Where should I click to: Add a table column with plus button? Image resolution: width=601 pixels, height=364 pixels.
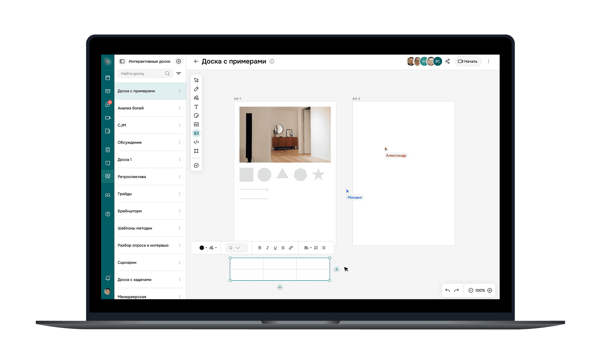337,270
